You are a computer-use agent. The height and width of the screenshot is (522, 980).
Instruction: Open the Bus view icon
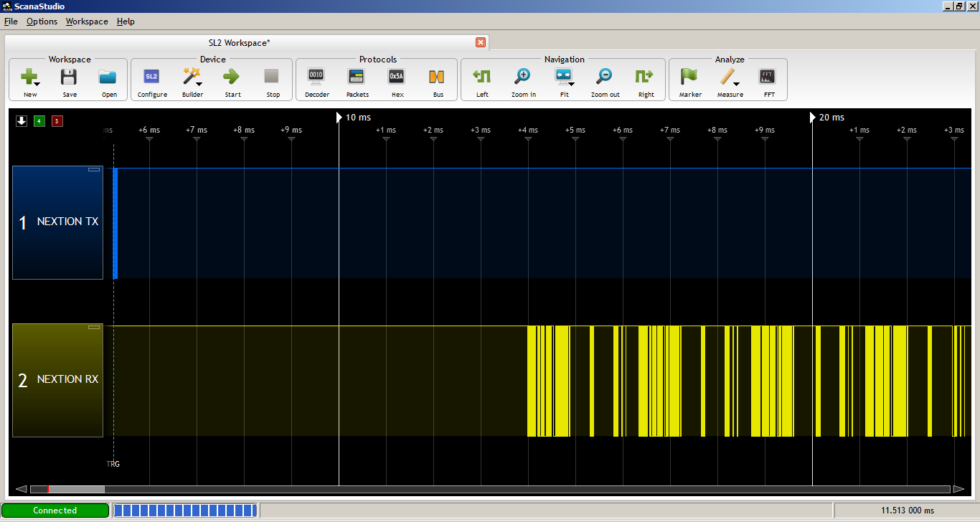(438, 75)
